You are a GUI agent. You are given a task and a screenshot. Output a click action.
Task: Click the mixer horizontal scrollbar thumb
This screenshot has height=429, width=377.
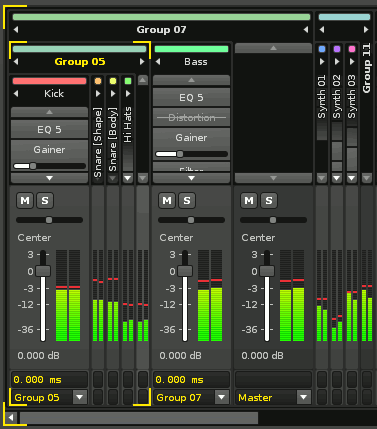click(x=139, y=417)
